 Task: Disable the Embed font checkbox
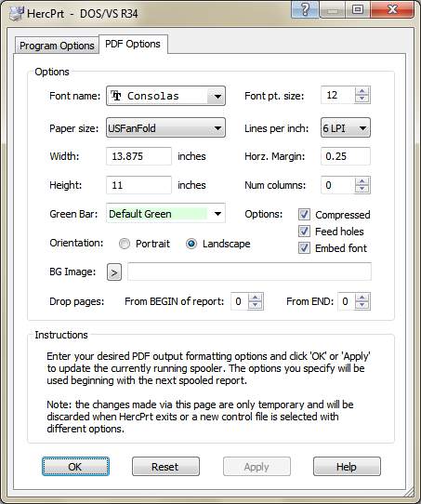point(304,248)
